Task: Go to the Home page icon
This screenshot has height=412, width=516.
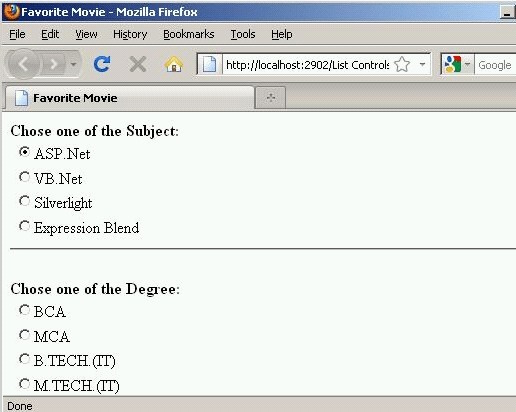Action: (174, 64)
